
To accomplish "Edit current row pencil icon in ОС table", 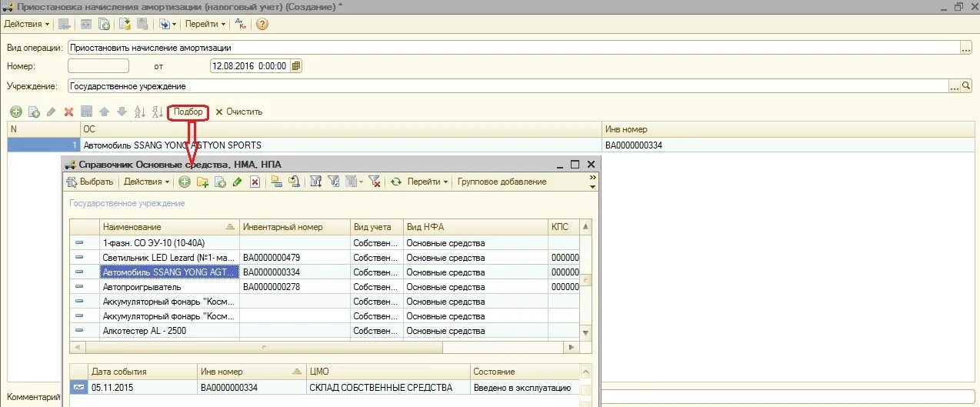I will point(52,112).
